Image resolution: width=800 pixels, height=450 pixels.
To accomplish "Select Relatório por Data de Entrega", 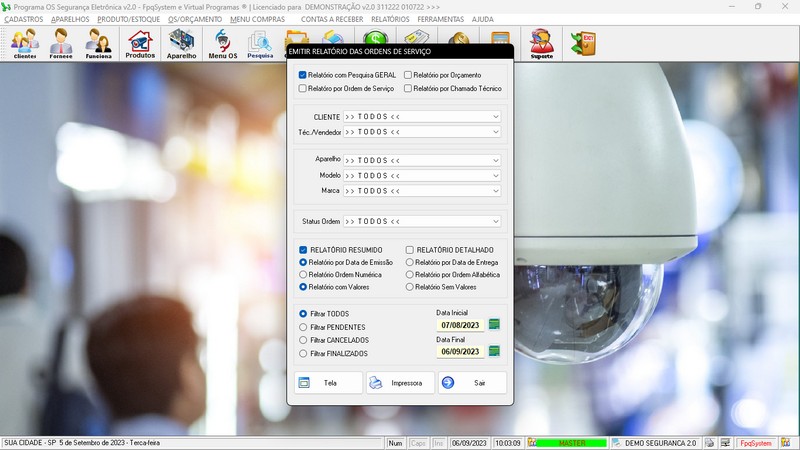I will pyautogui.click(x=409, y=262).
